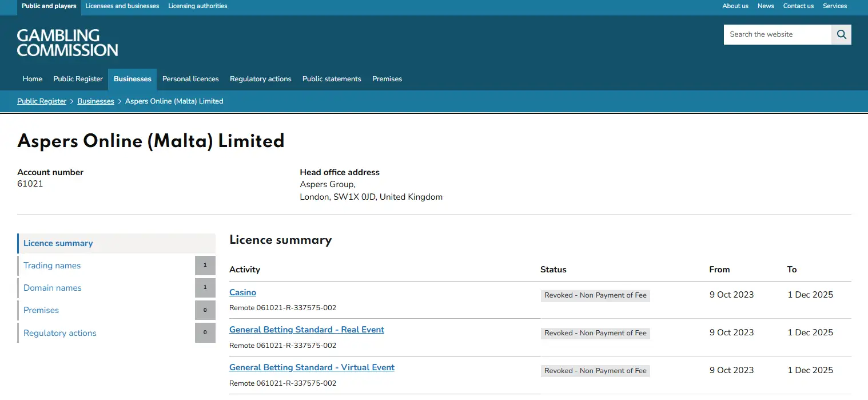868x400 pixels.
Task: Click the Casino row revoked status tag
Action: pos(595,295)
